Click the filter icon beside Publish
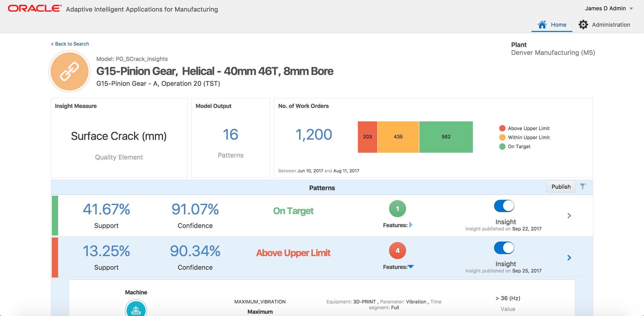 click(x=583, y=186)
